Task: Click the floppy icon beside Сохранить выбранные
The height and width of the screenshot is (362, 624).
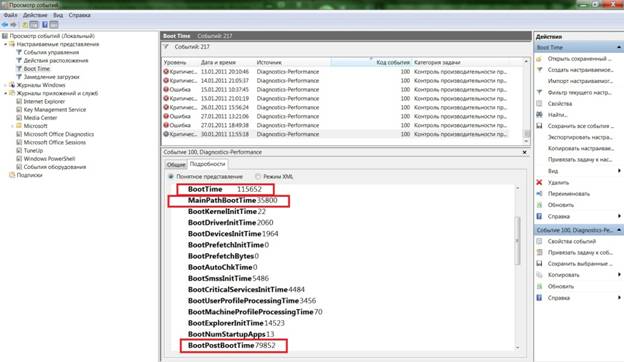Action: 539,263
